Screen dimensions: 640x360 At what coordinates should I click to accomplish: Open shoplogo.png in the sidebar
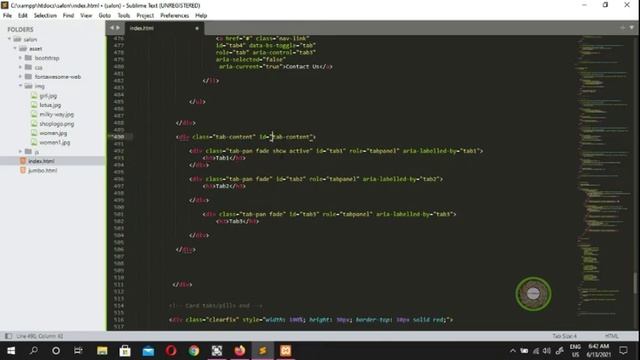click(57, 124)
